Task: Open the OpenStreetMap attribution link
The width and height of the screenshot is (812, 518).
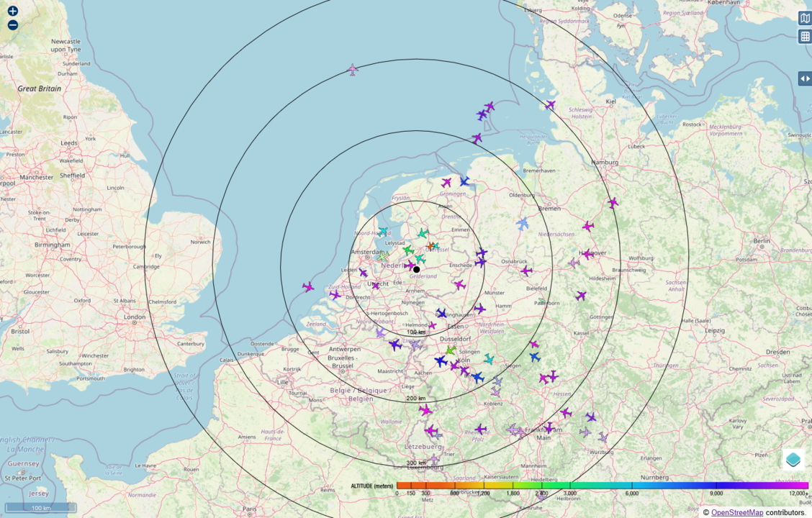Action: [x=736, y=512]
